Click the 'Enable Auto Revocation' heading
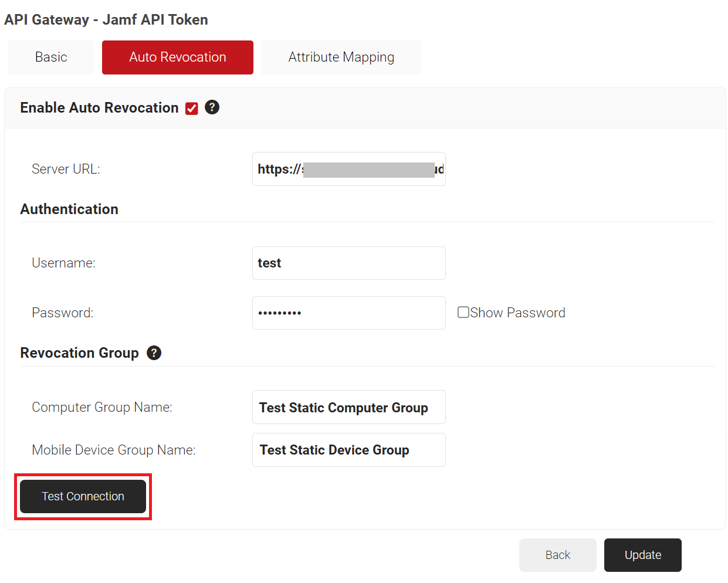The width and height of the screenshot is (728, 583). click(99, 108)
